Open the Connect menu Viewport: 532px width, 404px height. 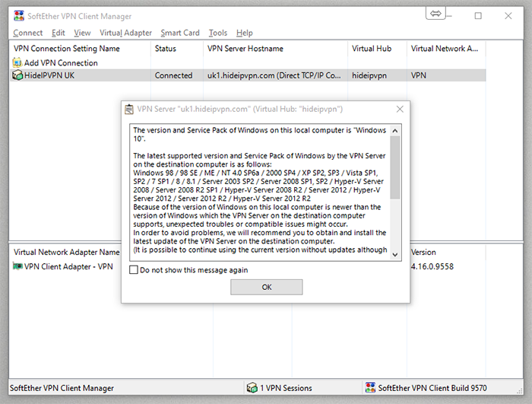pyautogui.click(x=28, y=33)
